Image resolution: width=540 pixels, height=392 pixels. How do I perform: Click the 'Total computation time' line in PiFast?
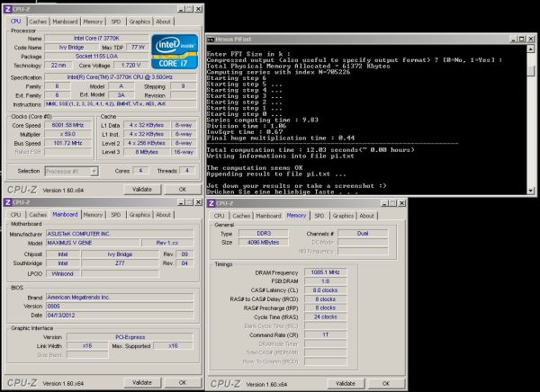tap(310, 150)
